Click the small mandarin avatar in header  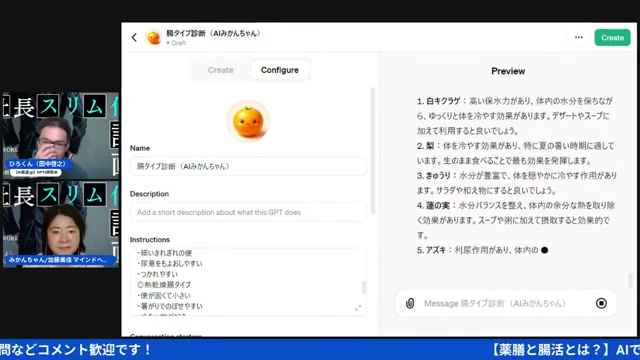[x=153, y=38]
